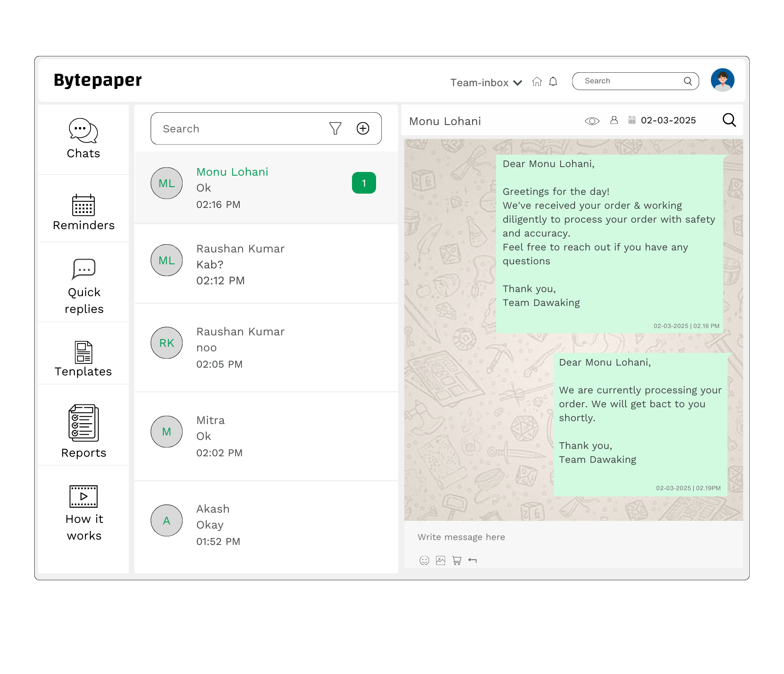Viewport: 784px width, 674px height.
Task: Open notifications bell
Action: [553, 82]
